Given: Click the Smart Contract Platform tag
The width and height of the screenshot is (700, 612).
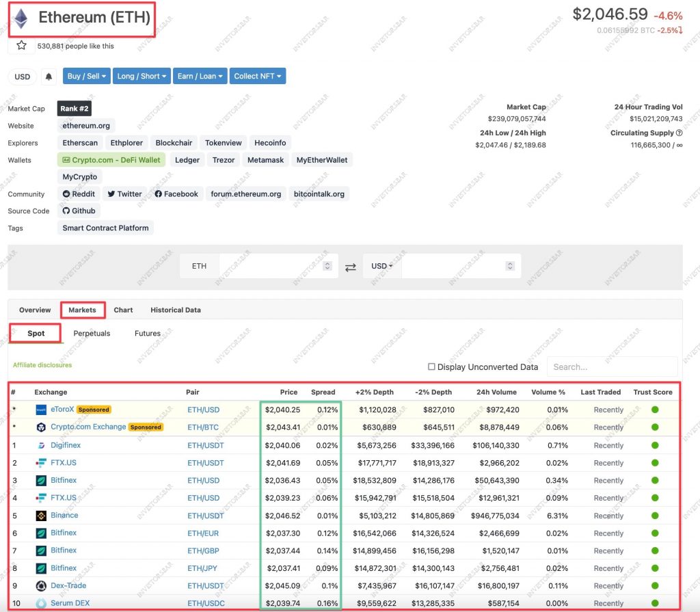Looking at the screenshot, I should tap(105, 228).
